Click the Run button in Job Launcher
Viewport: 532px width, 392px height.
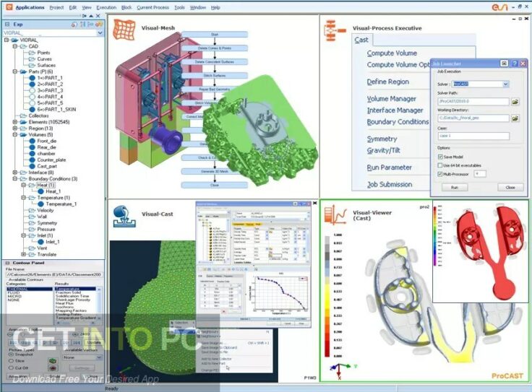(455, 188)
